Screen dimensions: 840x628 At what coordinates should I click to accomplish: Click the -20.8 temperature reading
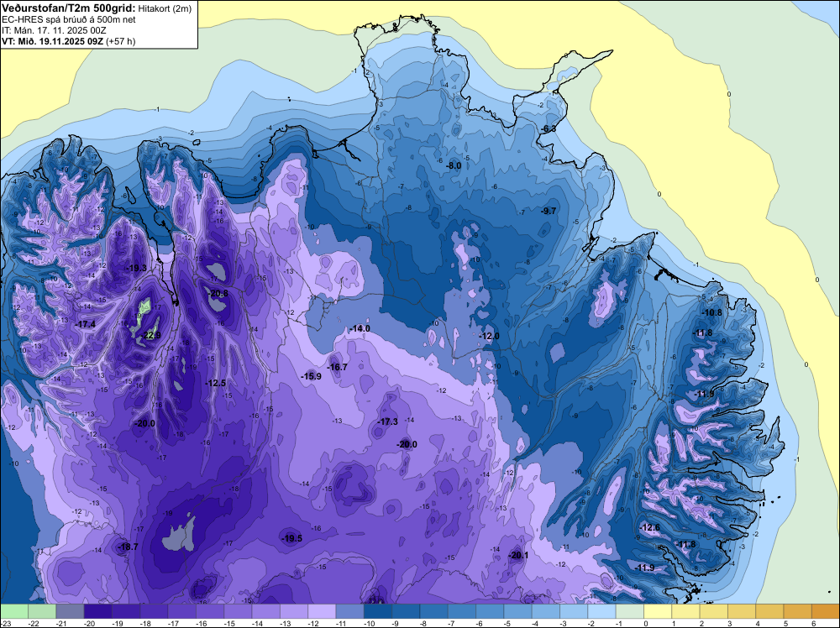[218, 293]
